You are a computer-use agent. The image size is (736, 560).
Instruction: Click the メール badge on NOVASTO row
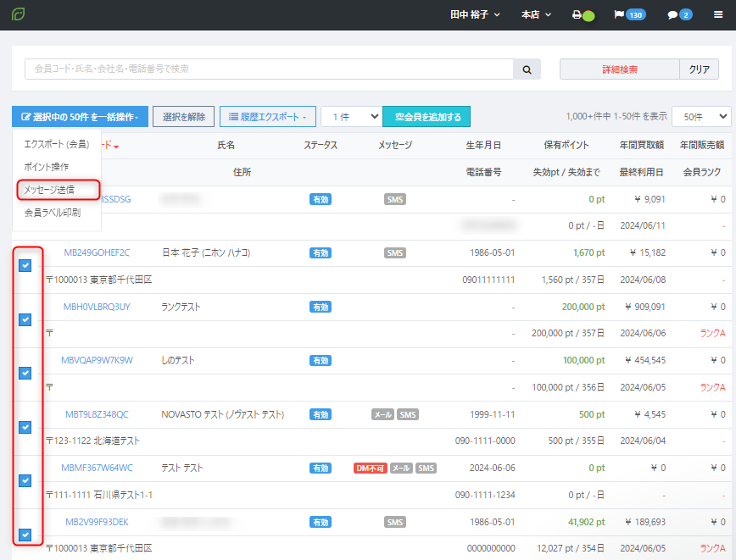click(382, 415)
